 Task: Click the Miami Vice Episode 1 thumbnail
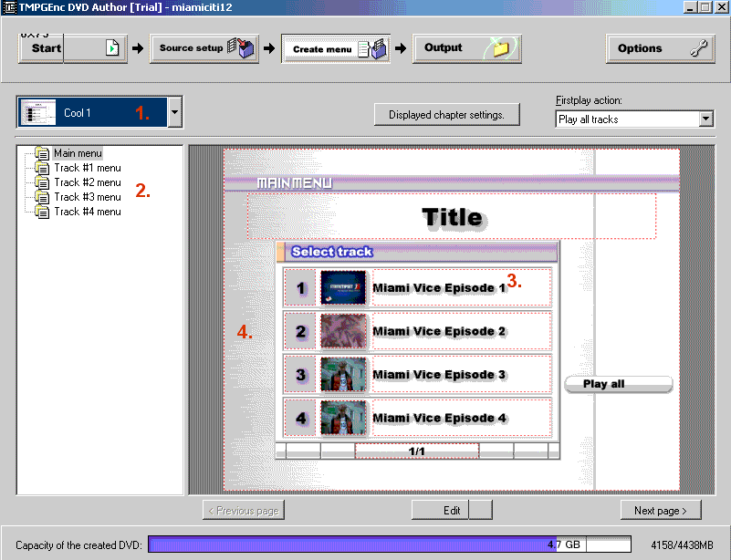pos(343,288)
